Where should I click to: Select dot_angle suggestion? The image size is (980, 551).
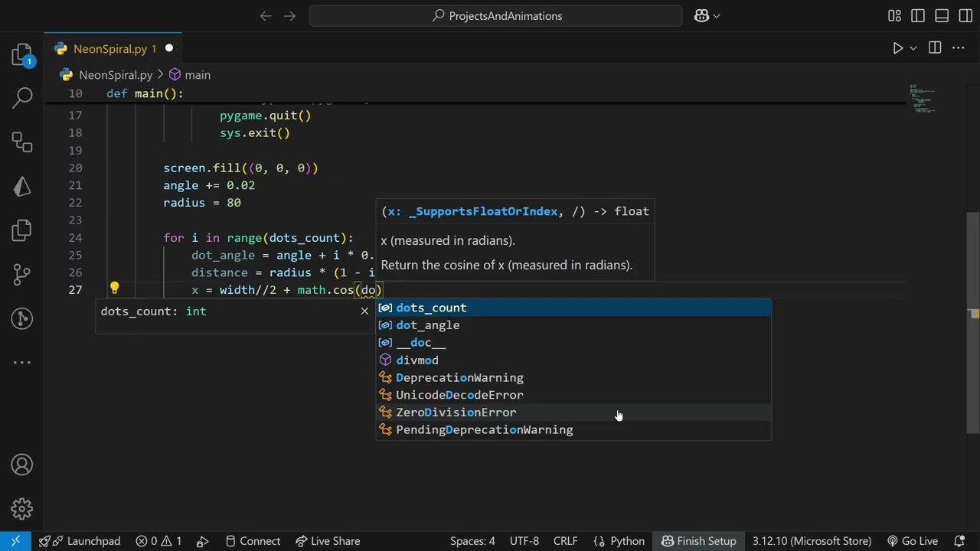point(573,325)
